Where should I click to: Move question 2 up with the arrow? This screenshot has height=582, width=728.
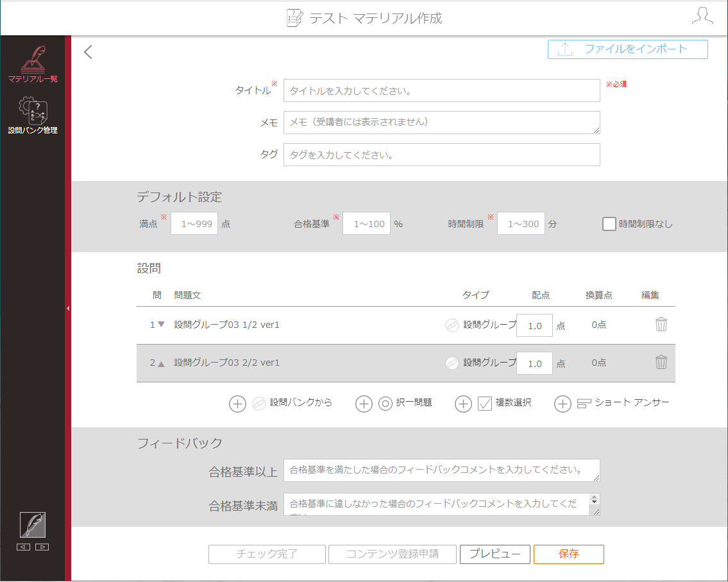pos(161,364)
